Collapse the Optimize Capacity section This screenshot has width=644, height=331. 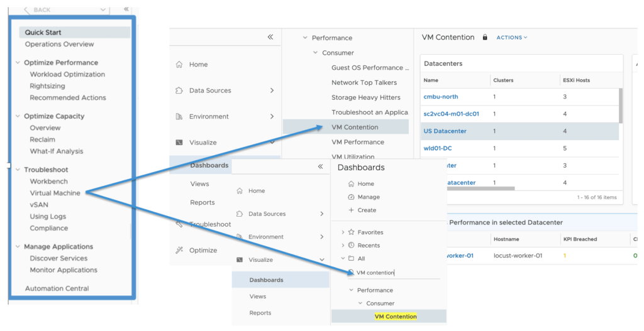pyautogui.click(x=18, y=116)
